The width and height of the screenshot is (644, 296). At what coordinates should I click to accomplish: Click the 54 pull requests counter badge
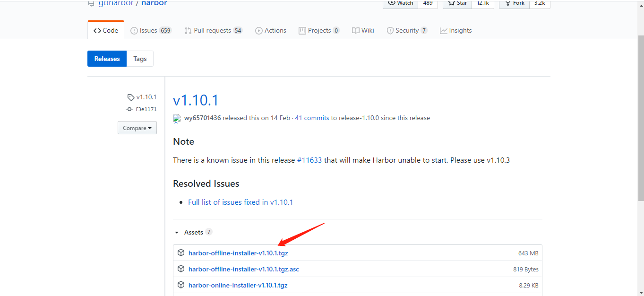tap(238, 31)
